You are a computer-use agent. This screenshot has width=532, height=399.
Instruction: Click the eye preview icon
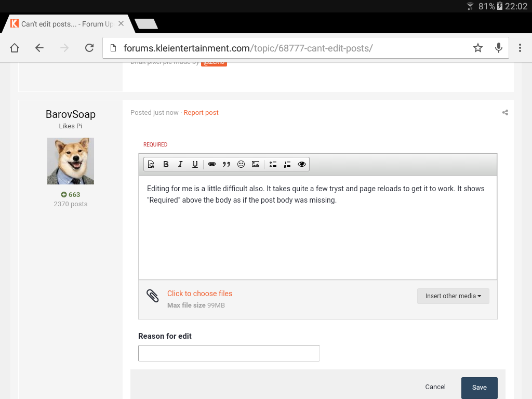click(302, 164)
